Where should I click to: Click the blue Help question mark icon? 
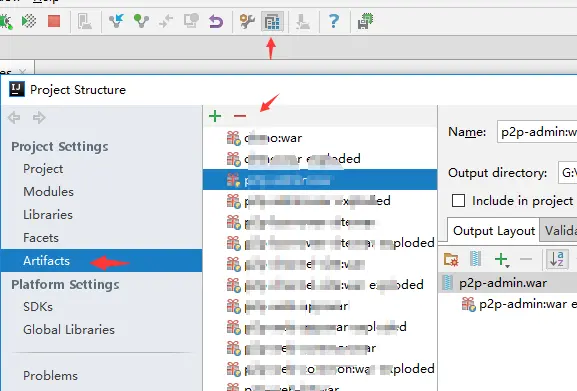pos(334,21)
